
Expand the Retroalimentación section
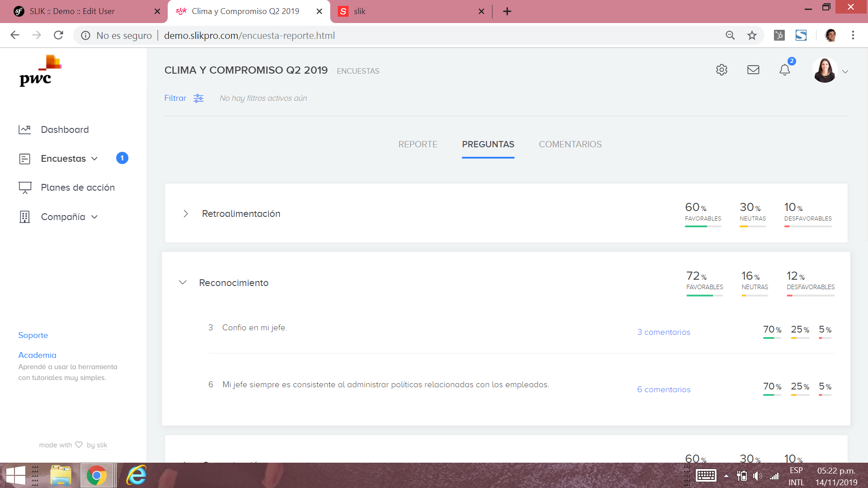click(185, 214)
